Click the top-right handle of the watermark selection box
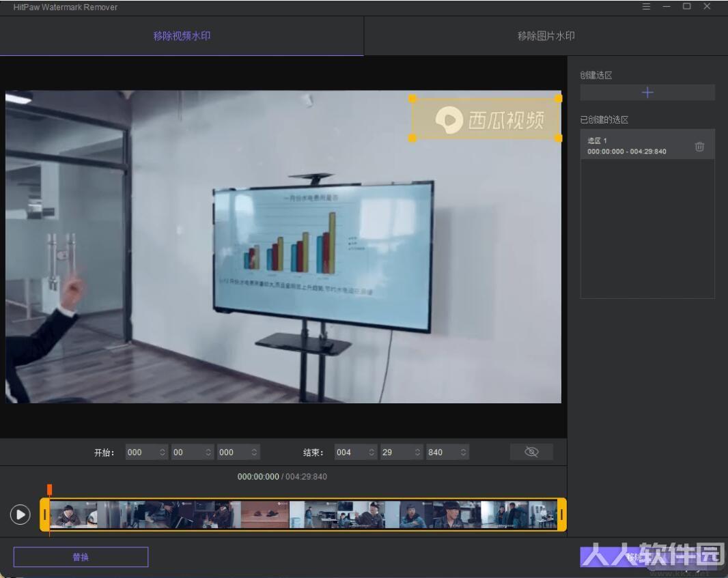Image resolution: width=728 pixels, height=578 pixels. pos(558,98)
